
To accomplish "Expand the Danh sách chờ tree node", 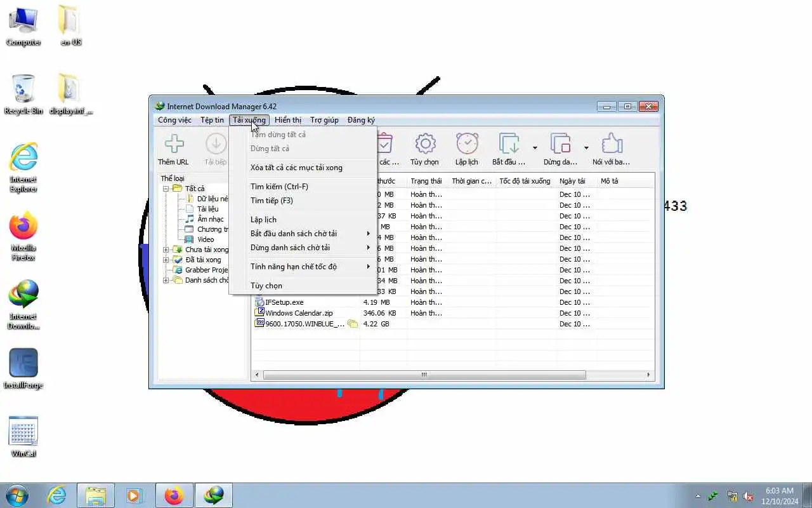I will point(166,280).
